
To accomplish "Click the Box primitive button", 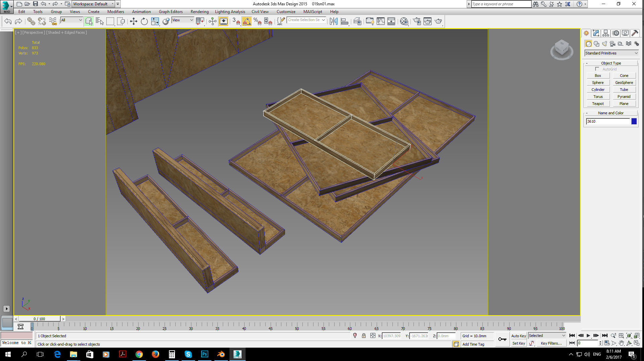I will click(x=598, y=76).
